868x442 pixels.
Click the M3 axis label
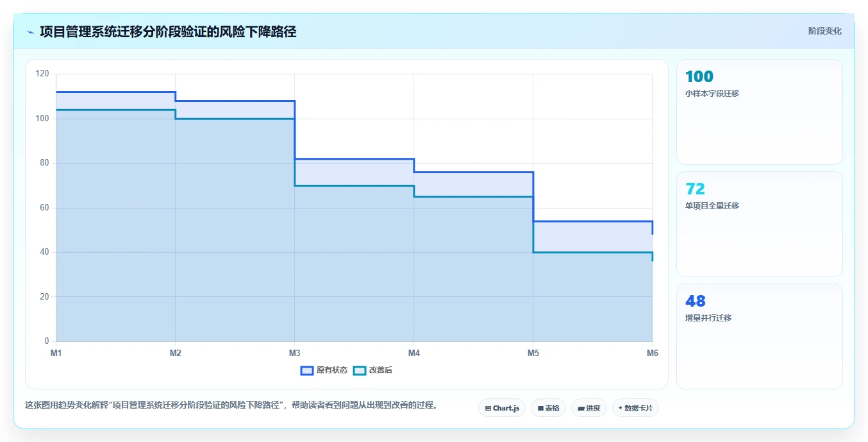(x=294, y=353)
